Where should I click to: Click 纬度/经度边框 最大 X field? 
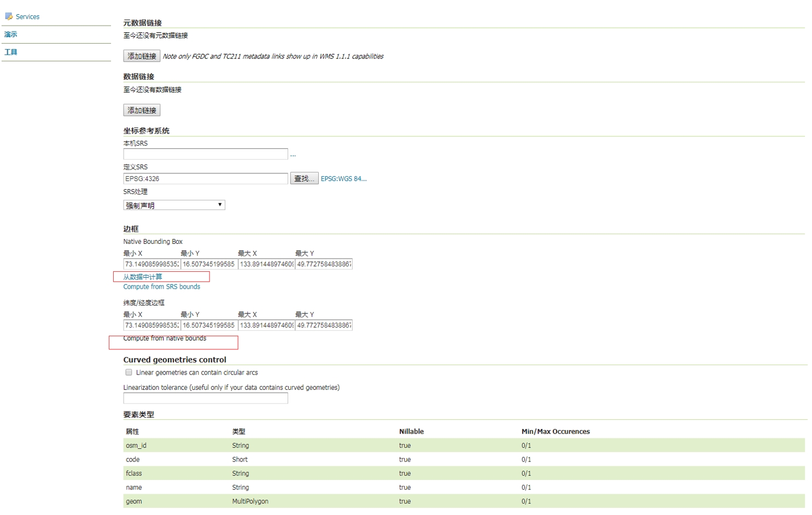tap(266, 325)
